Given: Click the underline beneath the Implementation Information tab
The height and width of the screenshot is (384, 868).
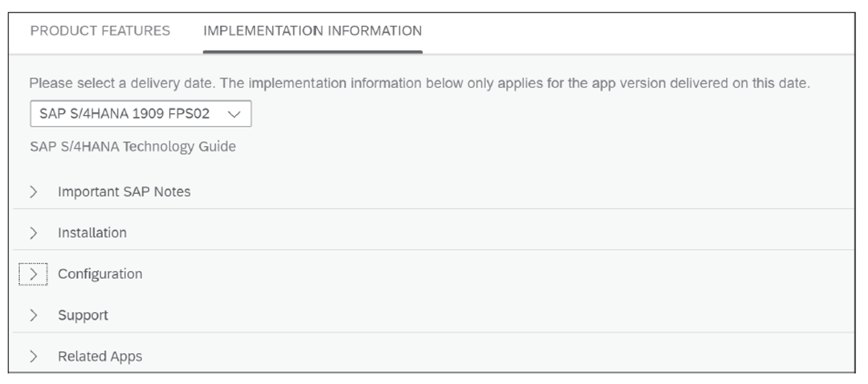Looking at the screenshot, I should click(x=312, y=51).
